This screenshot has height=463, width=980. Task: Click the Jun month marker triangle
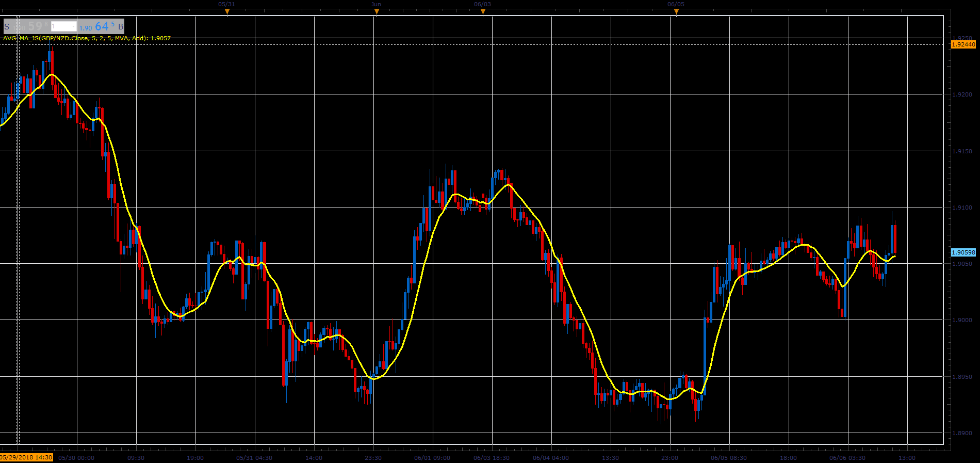click(377, 12)
